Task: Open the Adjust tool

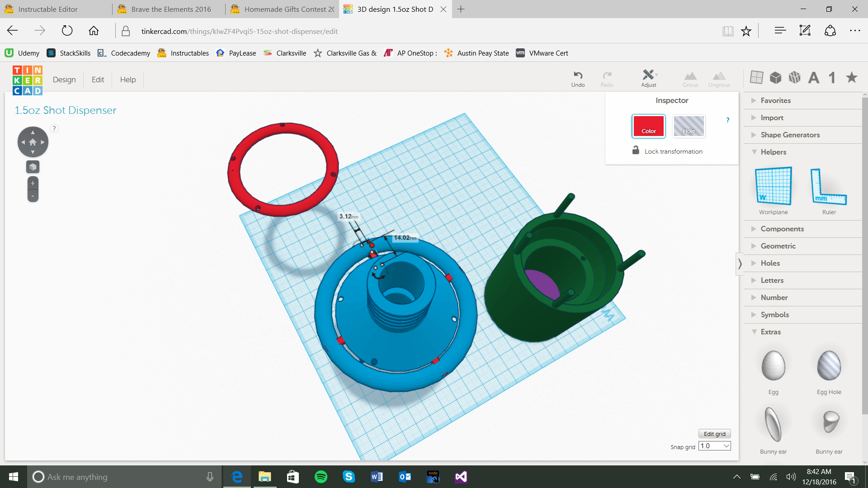Action: [648, 78]
